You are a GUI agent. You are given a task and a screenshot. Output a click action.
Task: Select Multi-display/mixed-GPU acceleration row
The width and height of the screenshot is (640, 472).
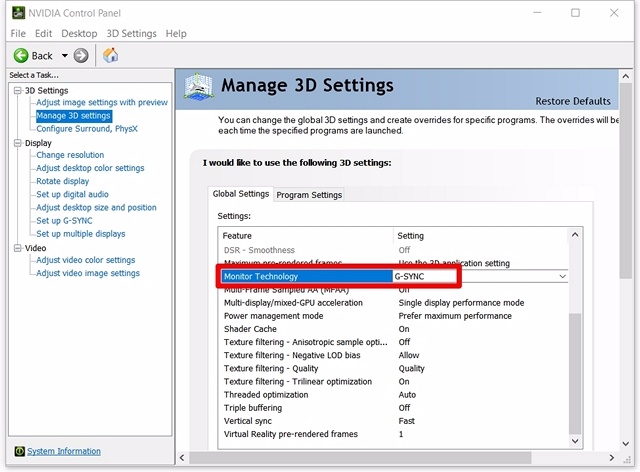[x=394, y=303]
